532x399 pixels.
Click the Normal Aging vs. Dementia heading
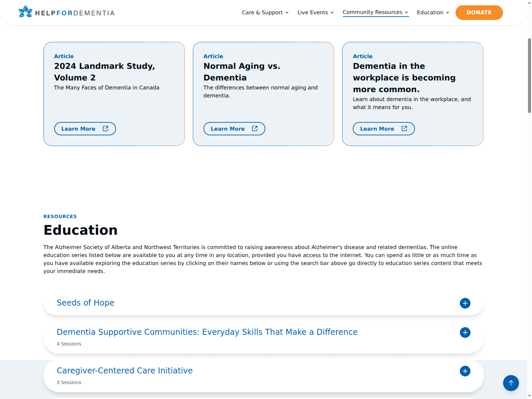click(x=242, y=72)
